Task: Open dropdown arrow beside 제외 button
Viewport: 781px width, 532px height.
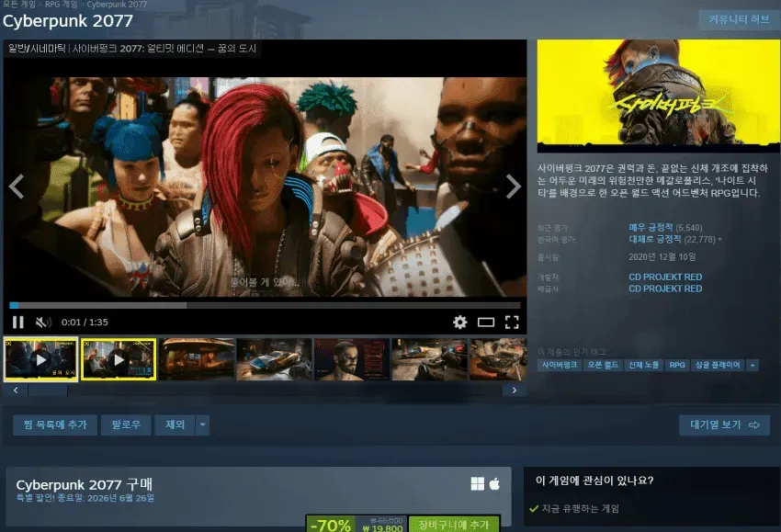Action: tap(202, 424)
